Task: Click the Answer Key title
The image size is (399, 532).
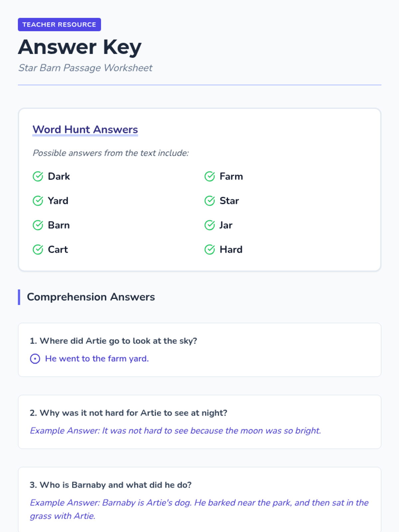Action: (80, 47)
